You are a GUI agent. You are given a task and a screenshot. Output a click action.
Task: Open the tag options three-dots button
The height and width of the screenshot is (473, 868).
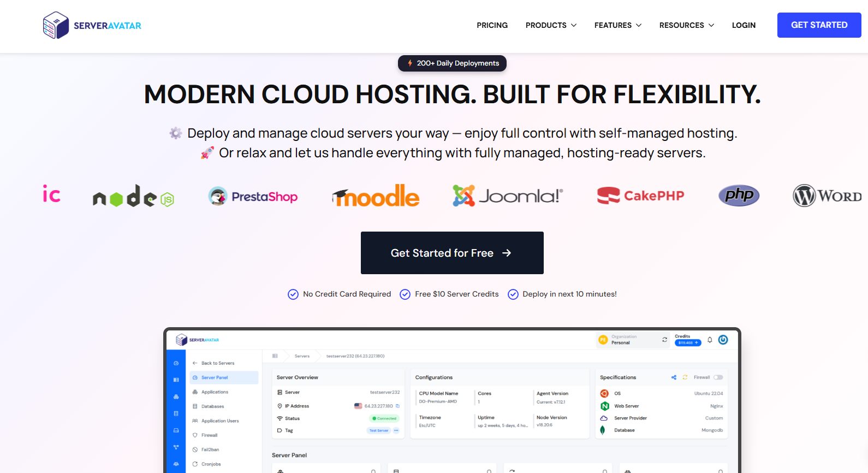coord(396,430)
